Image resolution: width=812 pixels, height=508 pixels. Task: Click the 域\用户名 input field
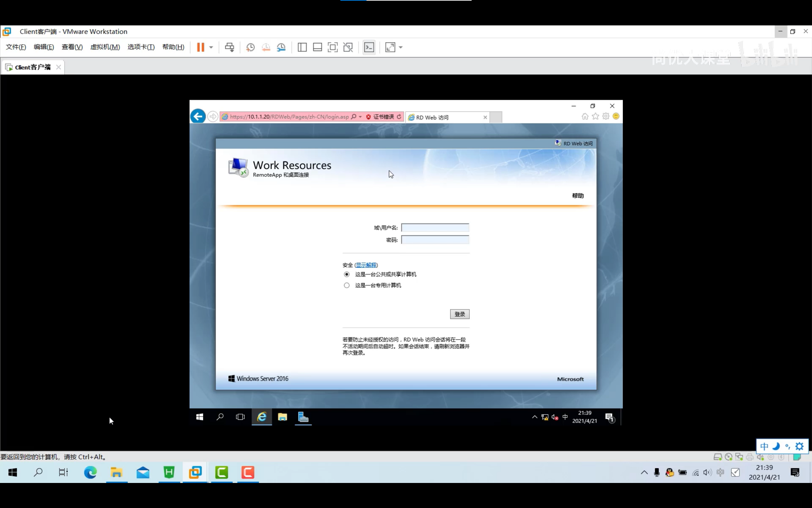[435, 228]
